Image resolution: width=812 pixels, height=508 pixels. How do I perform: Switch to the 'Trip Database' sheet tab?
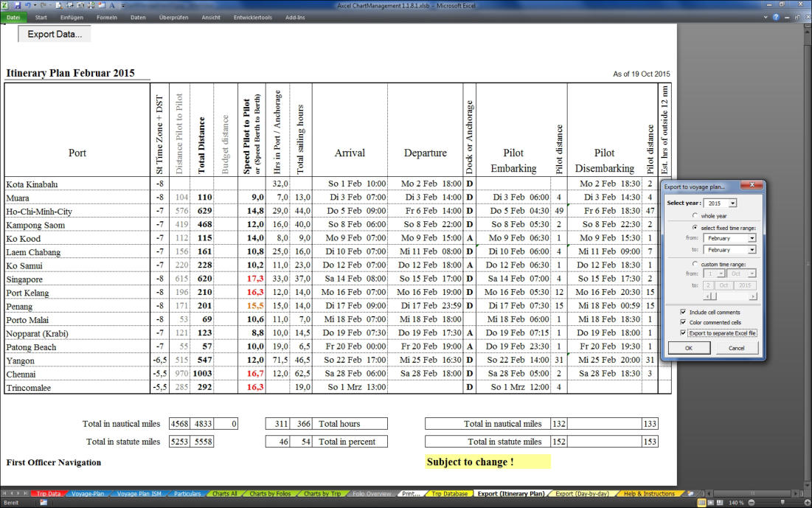[x=449, y=494]
